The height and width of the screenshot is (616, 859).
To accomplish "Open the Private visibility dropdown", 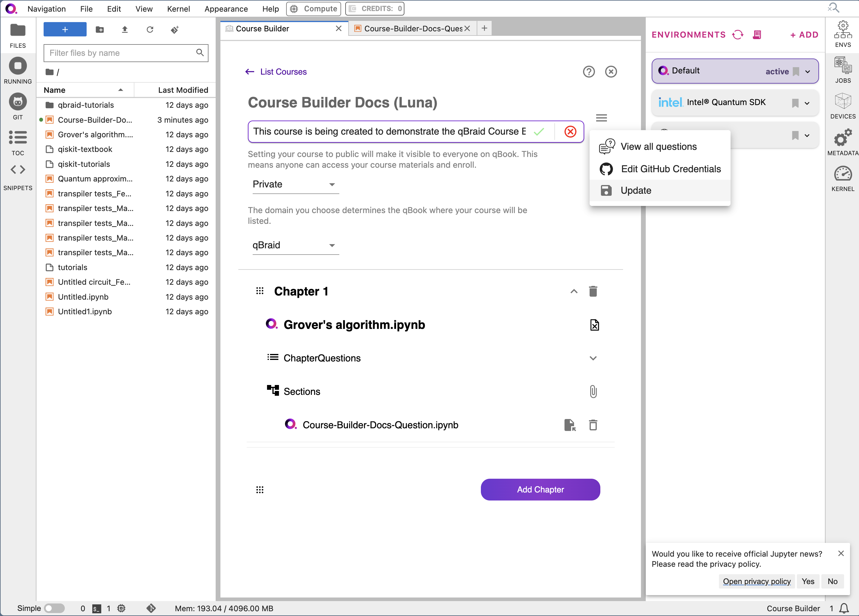I will coord(295,184).
